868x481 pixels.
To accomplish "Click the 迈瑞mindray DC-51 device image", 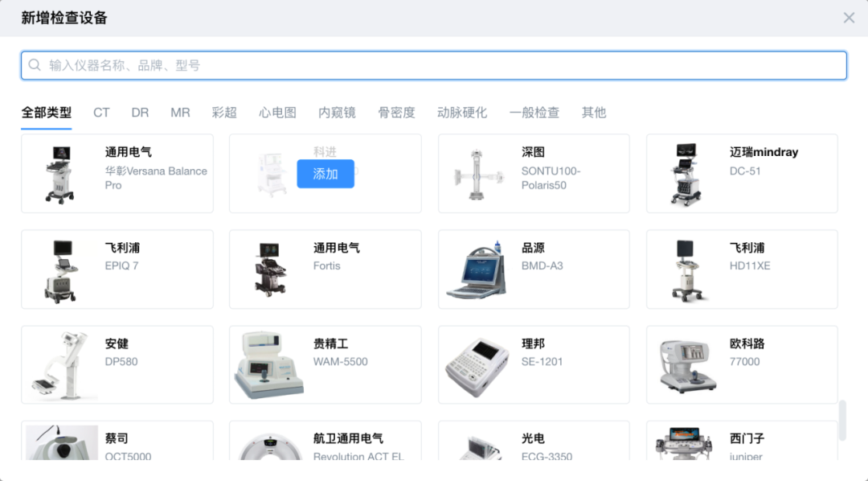I will coord(686,174).
